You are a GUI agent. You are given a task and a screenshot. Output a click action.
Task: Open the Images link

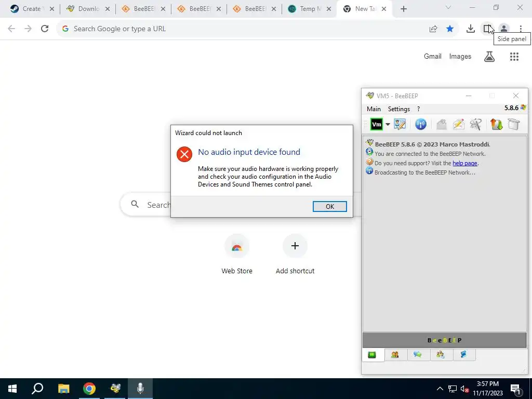(460, 56)
